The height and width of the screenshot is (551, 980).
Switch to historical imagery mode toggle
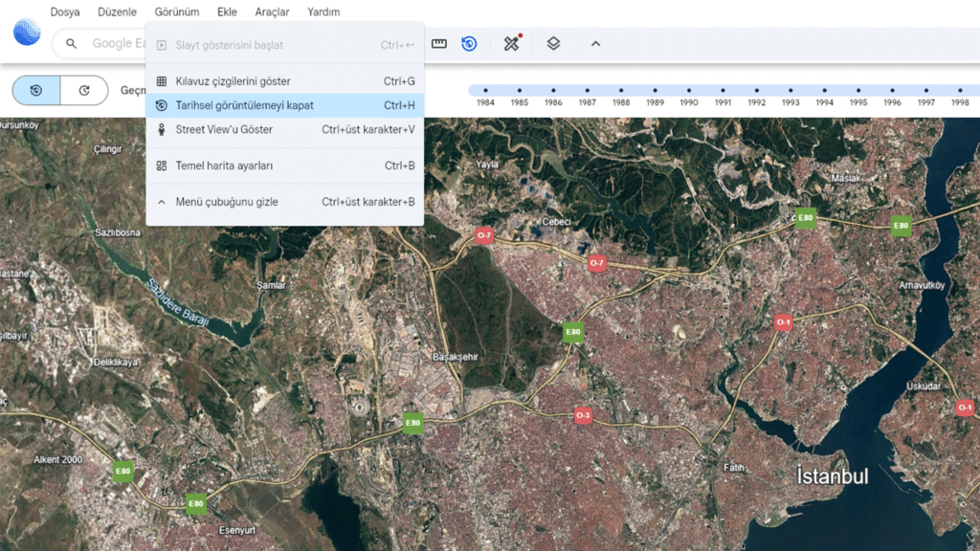36,90
